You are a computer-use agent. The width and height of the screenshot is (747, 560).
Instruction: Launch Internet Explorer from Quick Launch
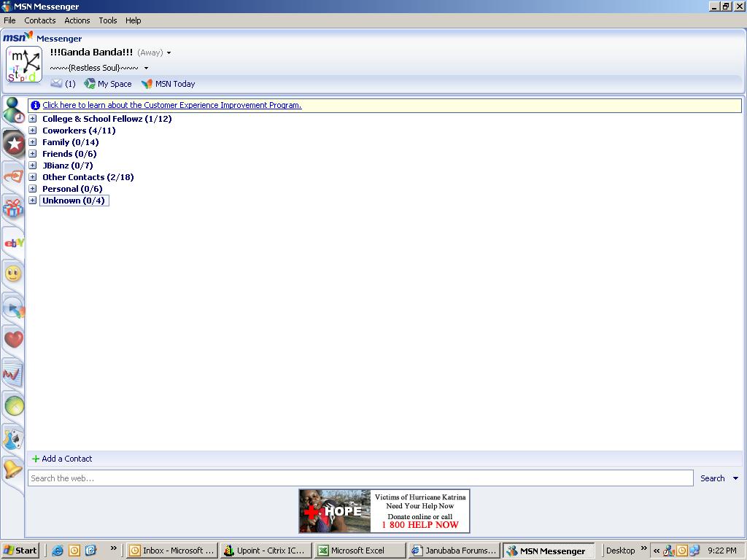pos(58,551)
